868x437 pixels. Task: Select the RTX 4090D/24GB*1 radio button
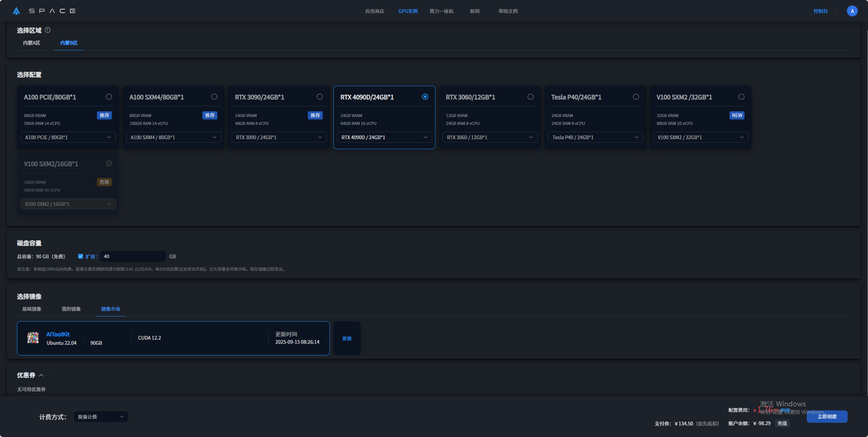[425, 96]
